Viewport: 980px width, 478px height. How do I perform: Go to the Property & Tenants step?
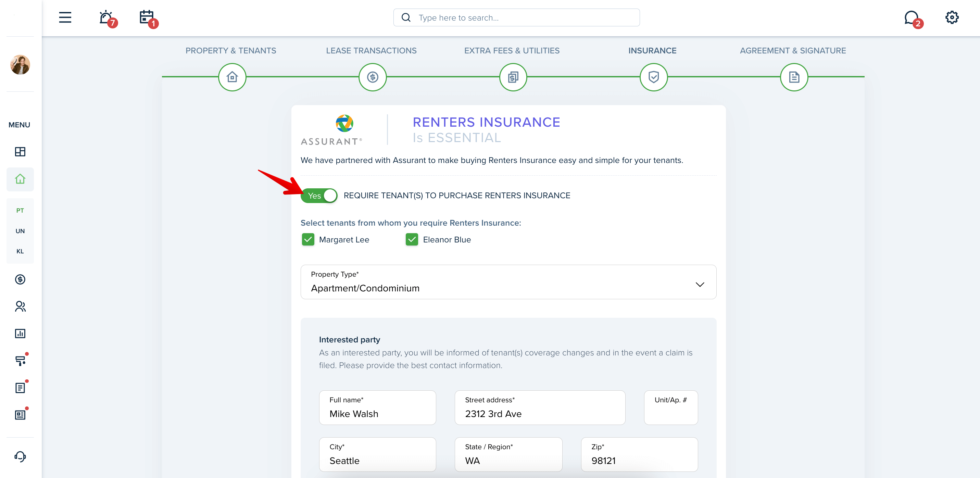[231, 51]
